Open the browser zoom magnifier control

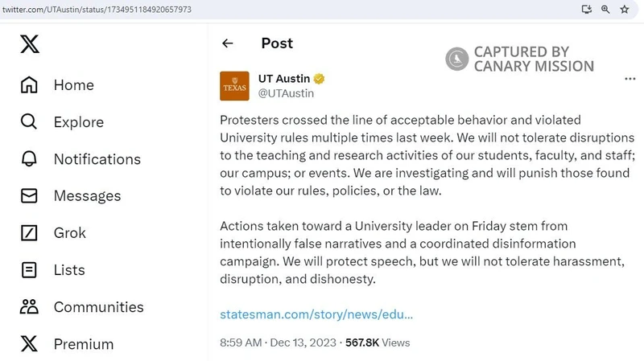[x=605, y=9]
